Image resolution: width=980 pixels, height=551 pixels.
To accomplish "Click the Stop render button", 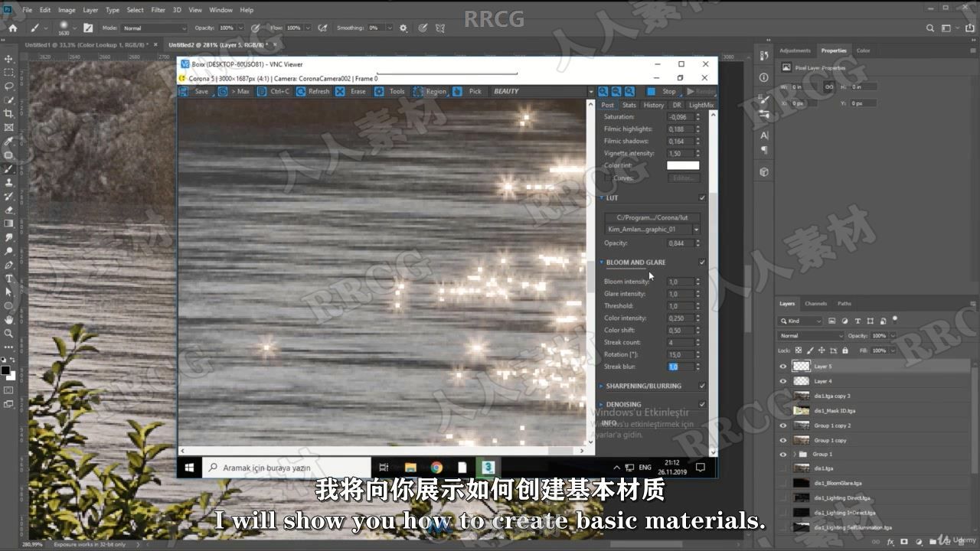I will coord(663,91).
